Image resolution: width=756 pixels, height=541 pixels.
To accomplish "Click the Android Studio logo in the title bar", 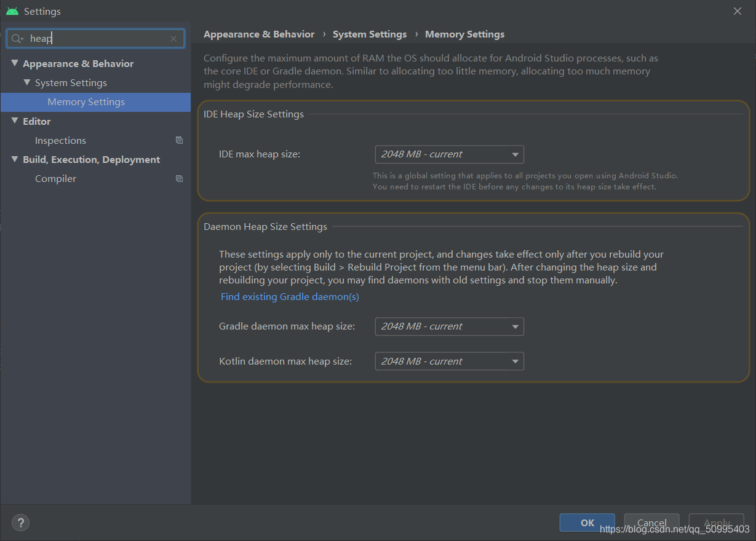I will pos(12,11).
